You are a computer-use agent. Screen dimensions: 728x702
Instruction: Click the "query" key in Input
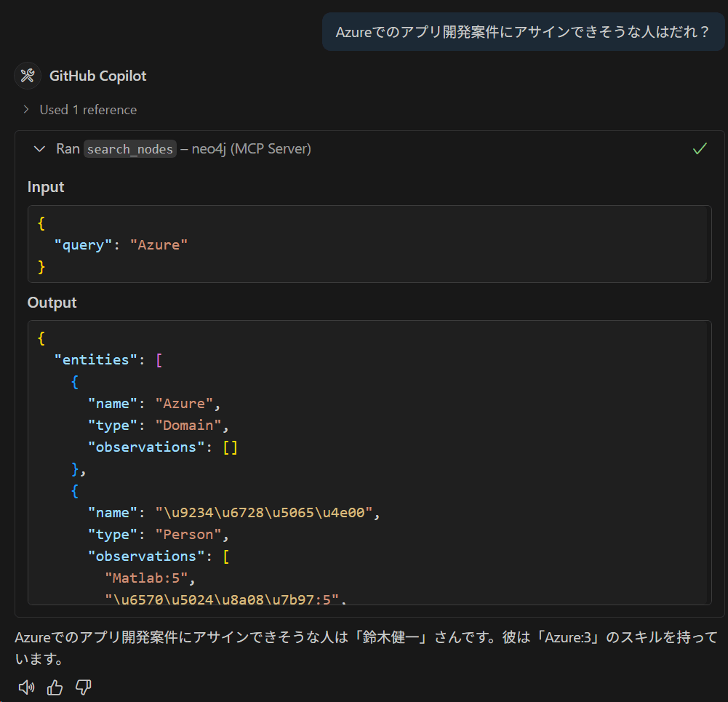(x=83, y=244)
